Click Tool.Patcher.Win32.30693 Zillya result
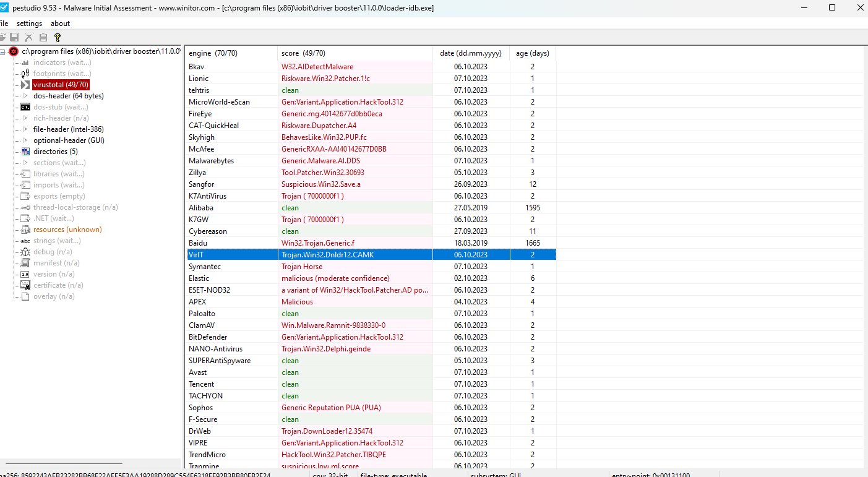868x477 pixels. pyautogui.click(x=323, y=173)
